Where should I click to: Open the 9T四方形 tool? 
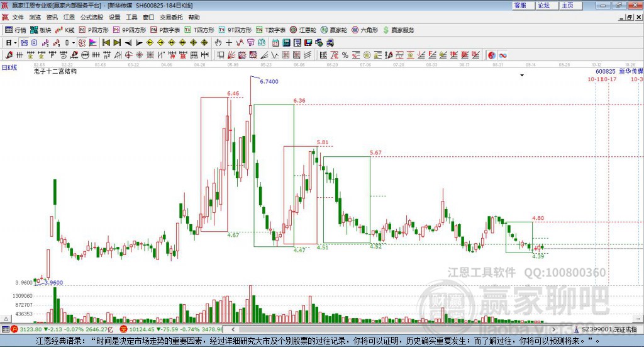click(x=235, y=30)
